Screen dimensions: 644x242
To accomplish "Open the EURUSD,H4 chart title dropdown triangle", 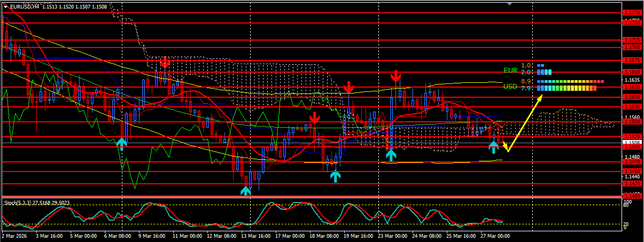I will click(x=5, y=7).
